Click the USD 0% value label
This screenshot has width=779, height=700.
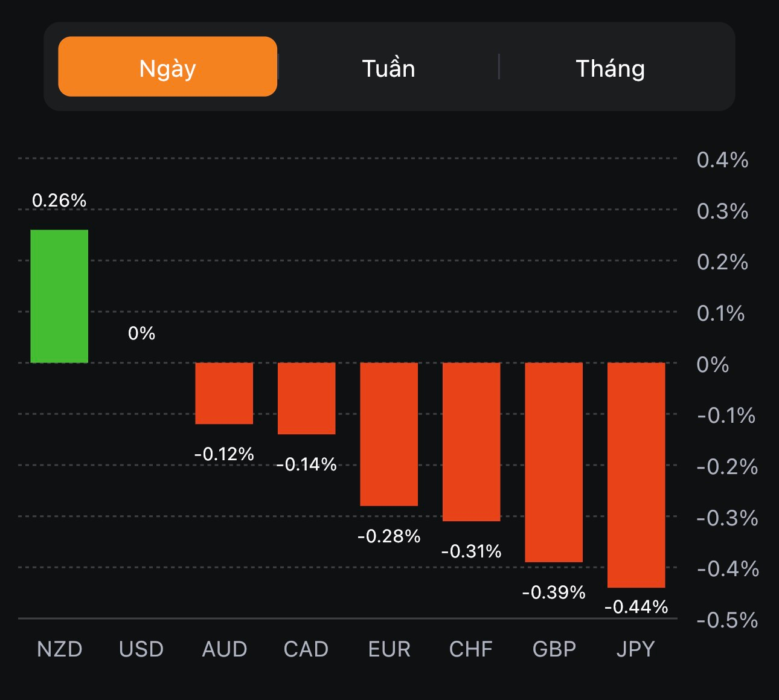click(141, 333)
